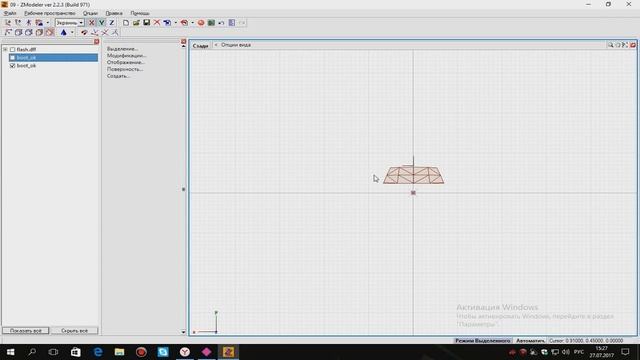
Task: Click the Скрыть всё button
Action: 74,331
